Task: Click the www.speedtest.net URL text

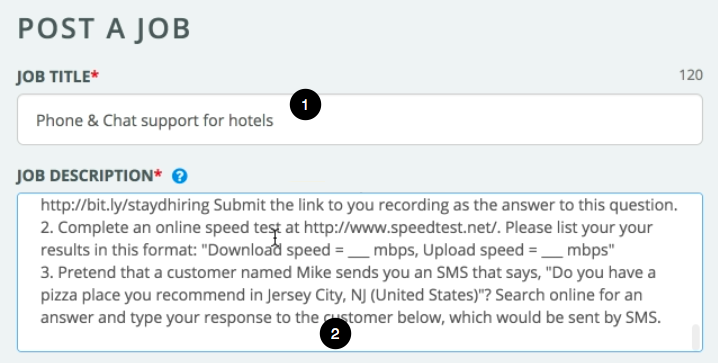Action: coord(400,228)
